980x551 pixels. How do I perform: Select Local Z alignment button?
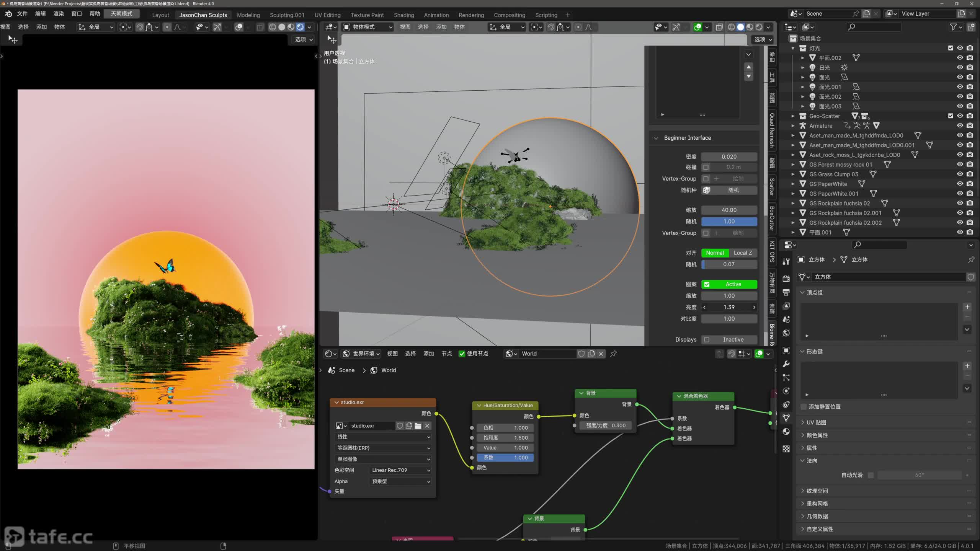[743, 253]
